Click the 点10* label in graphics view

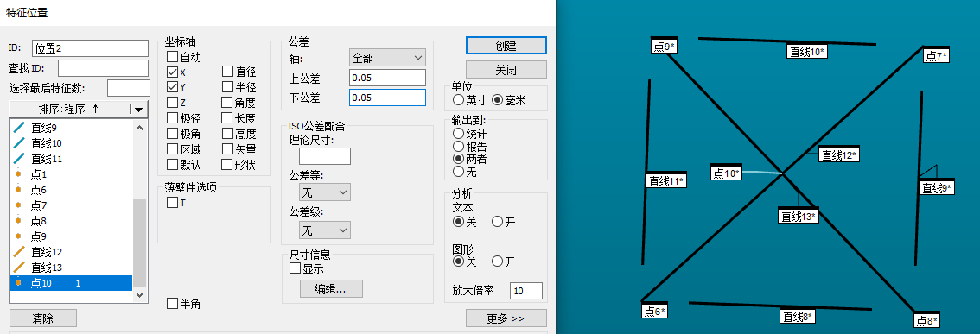(727, 173)
